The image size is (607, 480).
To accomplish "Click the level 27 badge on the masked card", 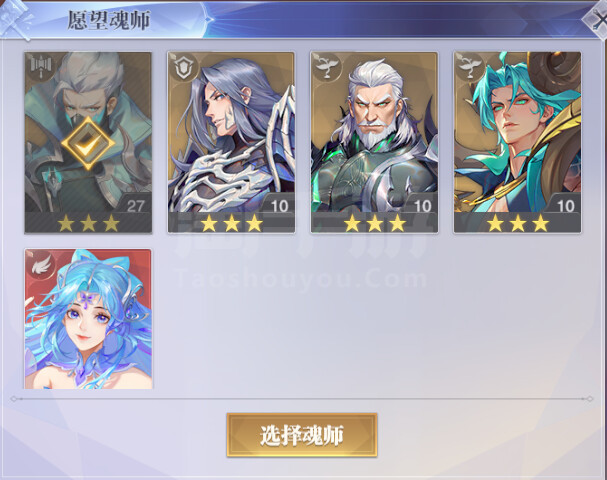I will [135, 205].
